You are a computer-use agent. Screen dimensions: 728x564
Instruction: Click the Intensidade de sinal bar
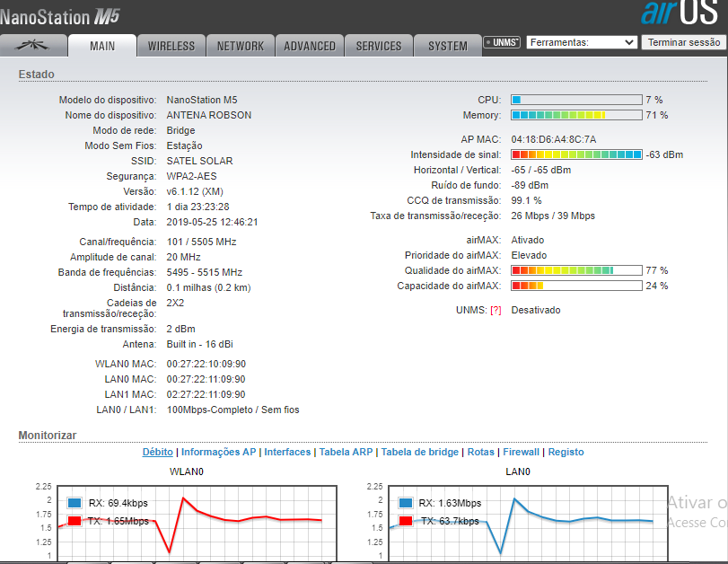coord(576,154)
